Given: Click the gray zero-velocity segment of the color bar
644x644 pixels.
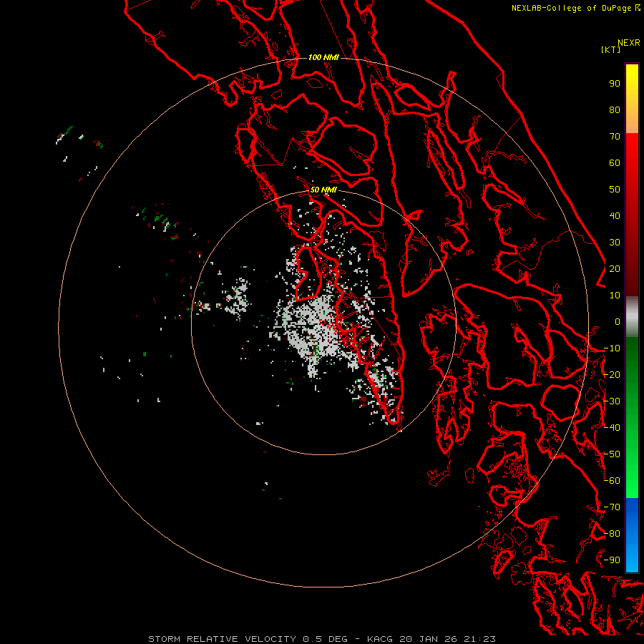Looking at the screenshot, I should (632, 317).
